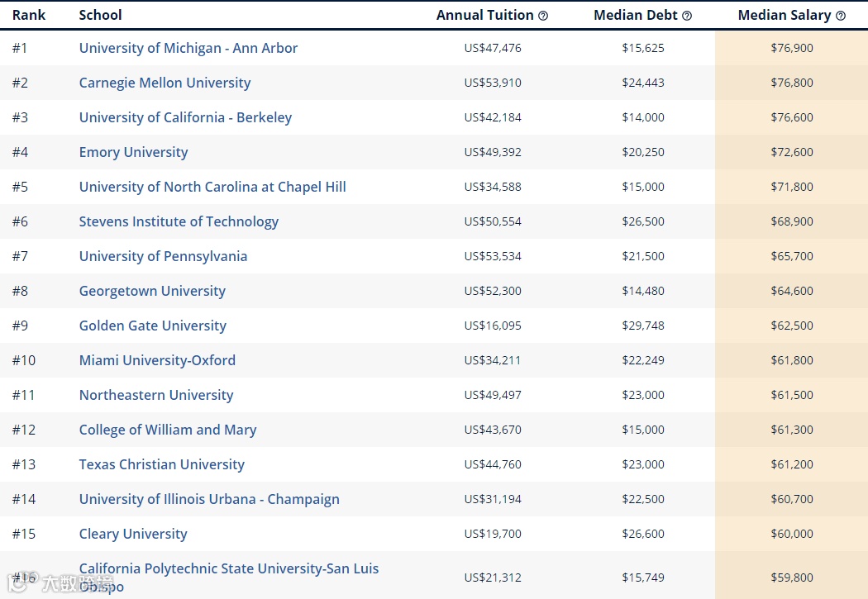Open the Georgetown University link
Viewport: 868px width, 599px height.
pyautogui.click(x=152, y=291)
